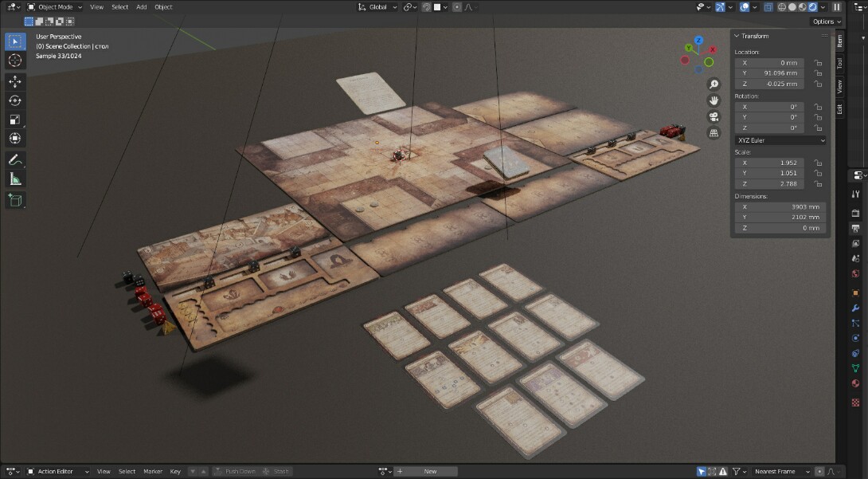Toggle snapping magnet in header
Viewport: 868px width, 479px height.
click(426, 7)
